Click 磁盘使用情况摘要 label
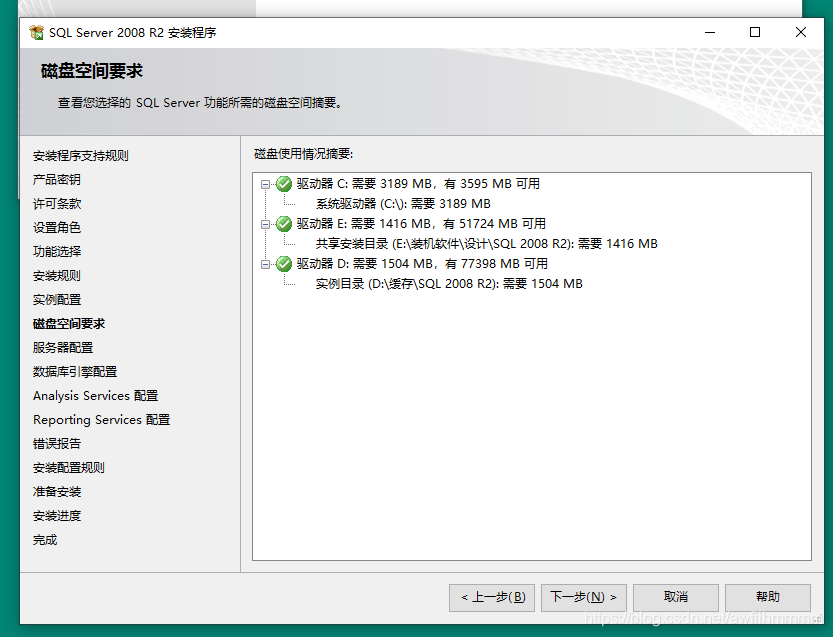 [x=303, y=154]
